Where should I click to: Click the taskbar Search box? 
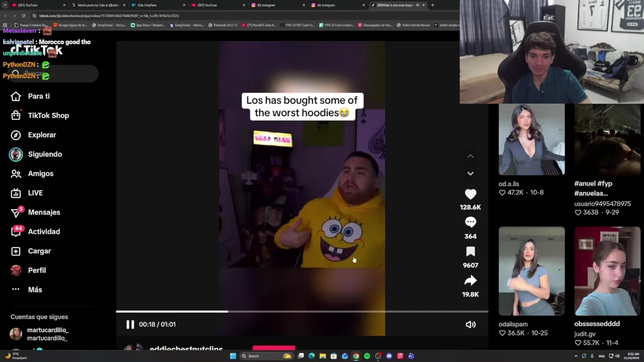click(x=267, y=356)
